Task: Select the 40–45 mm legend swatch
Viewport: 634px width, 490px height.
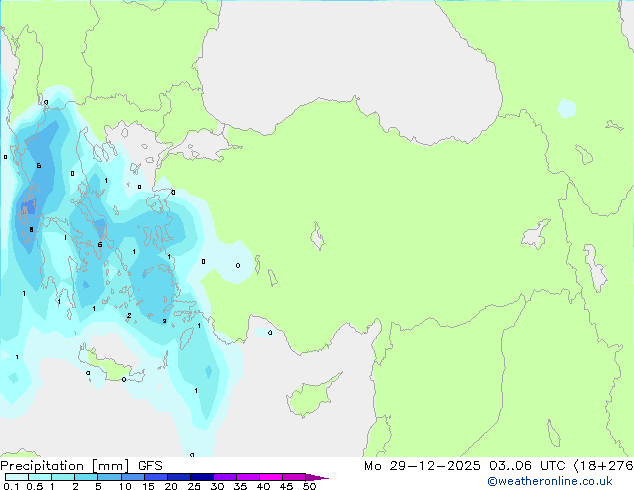Action: 271,477
